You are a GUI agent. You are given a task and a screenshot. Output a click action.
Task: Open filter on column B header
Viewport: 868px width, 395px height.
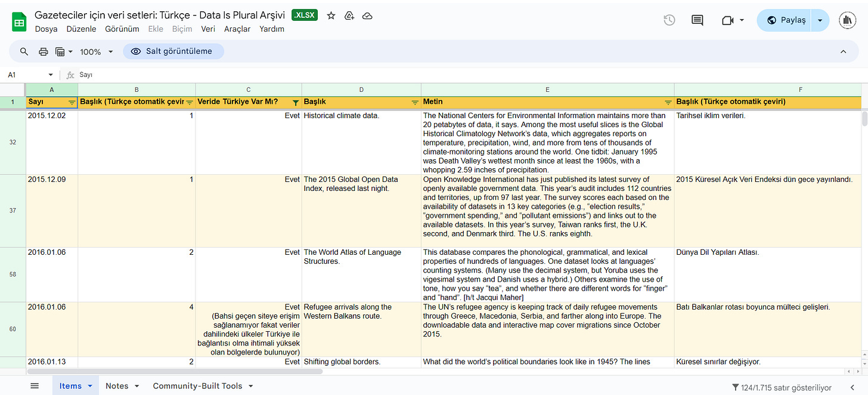click(190, 103)
